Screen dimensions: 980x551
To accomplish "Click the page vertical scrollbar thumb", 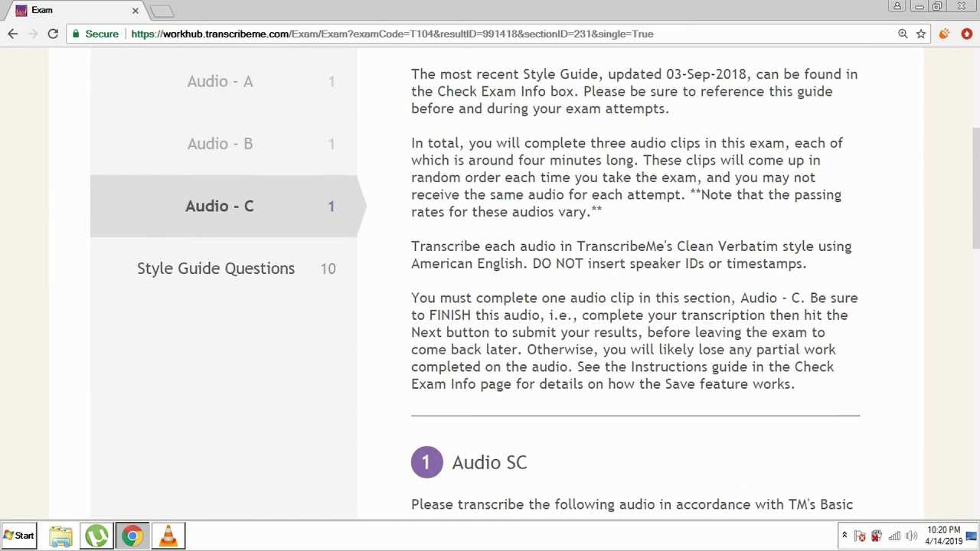I will 975,187.
